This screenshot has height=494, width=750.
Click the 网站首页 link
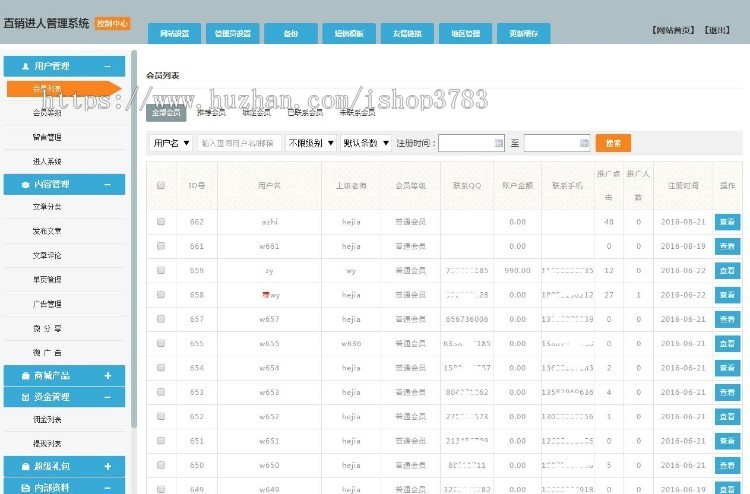coord(673,30)
